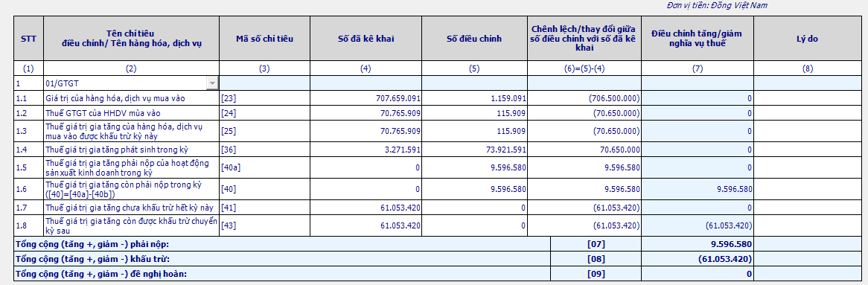
Task: Click difference (706.500.000) in row 1.1
Action: pyautogui.click(x=584, y=98)
